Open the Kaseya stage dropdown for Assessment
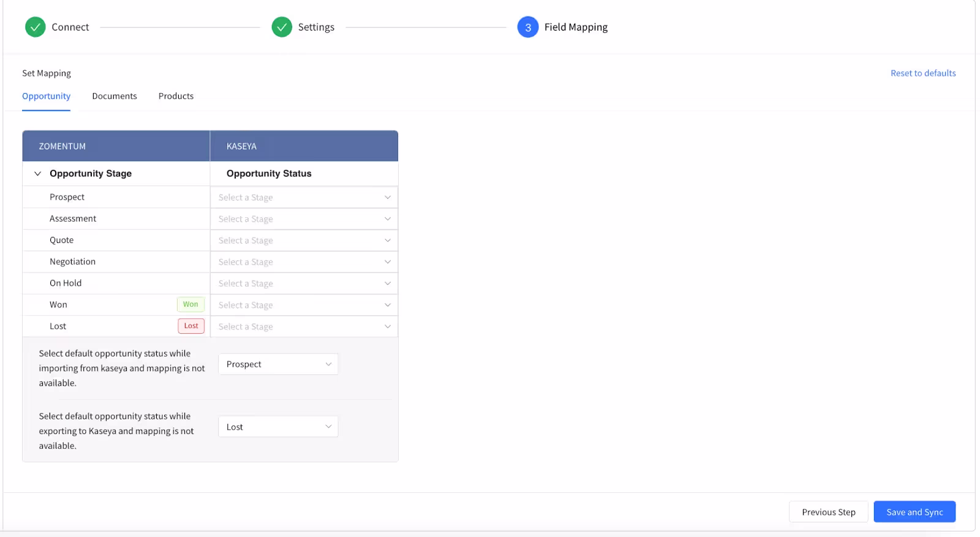Screen dimensions: 980x537 304,219
